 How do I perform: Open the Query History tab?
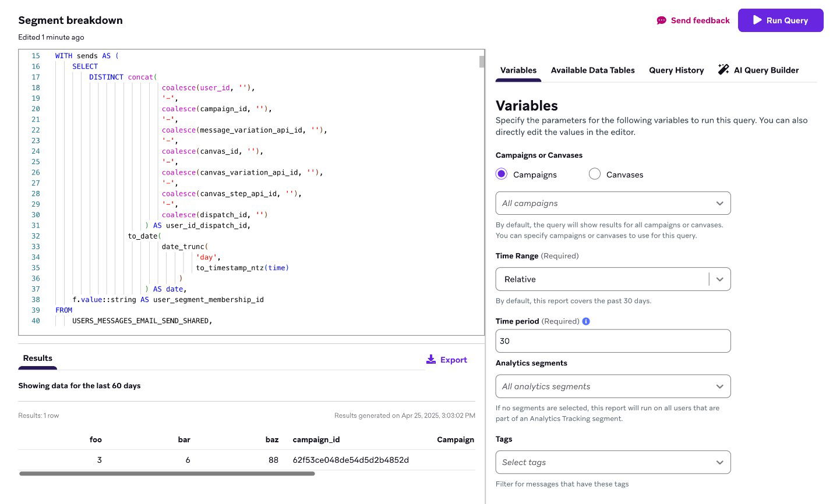676,70
